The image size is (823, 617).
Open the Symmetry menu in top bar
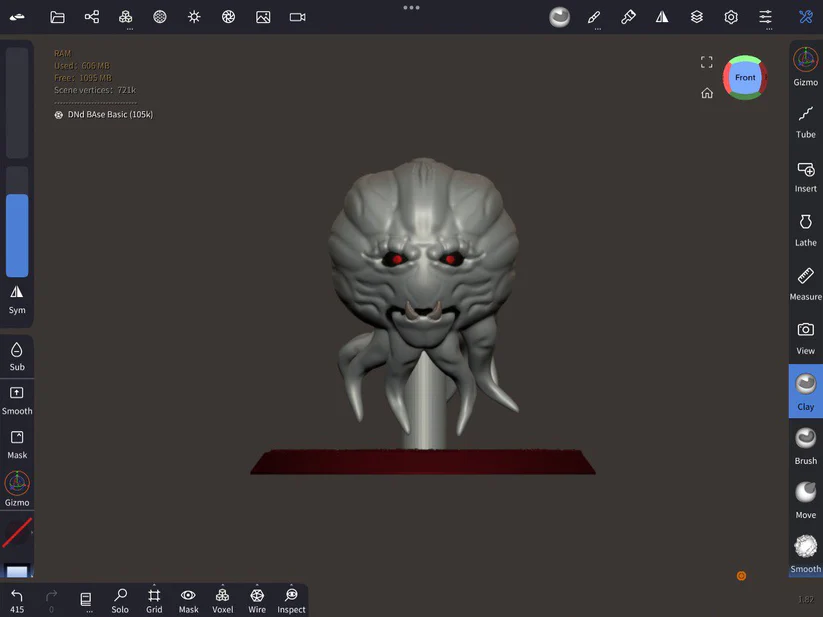point(662,17)
